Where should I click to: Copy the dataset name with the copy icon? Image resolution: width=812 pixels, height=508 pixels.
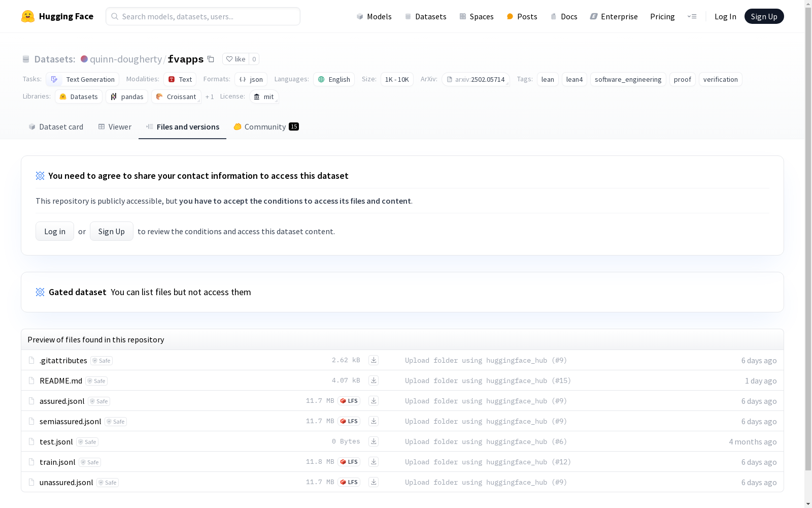[x=211, y=59]
